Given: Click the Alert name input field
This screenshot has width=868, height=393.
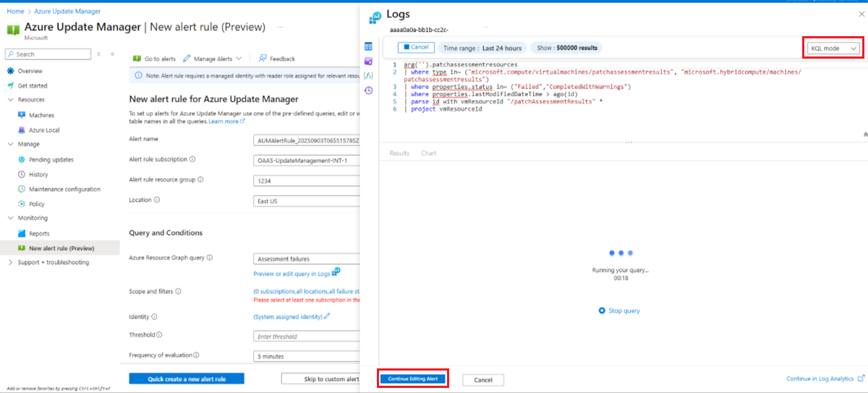Looking at the screenshot, I should click(x=307, y=140).
